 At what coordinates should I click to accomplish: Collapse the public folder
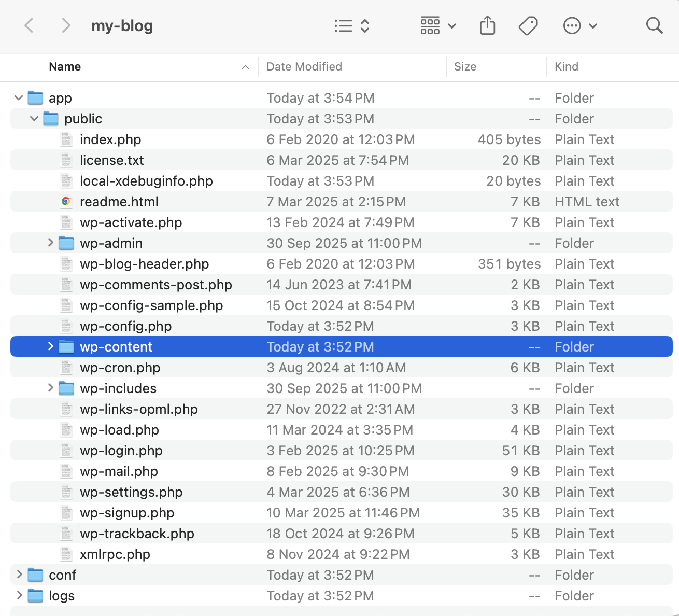[x=34, y=119]
